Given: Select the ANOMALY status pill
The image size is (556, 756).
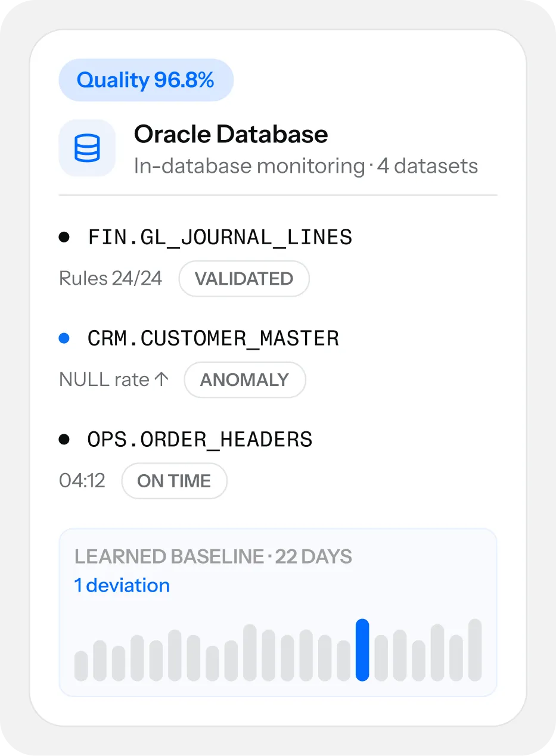Looking at the screenshot, I should click(x=244, y=380).
